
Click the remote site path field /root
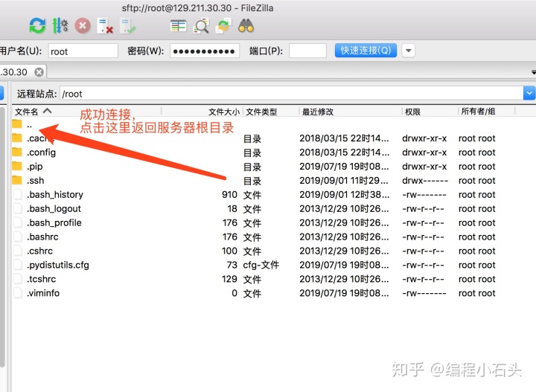291,94
